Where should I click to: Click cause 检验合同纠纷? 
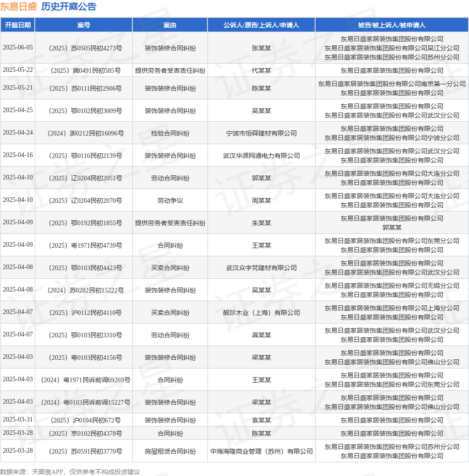(x=170, y=133)
